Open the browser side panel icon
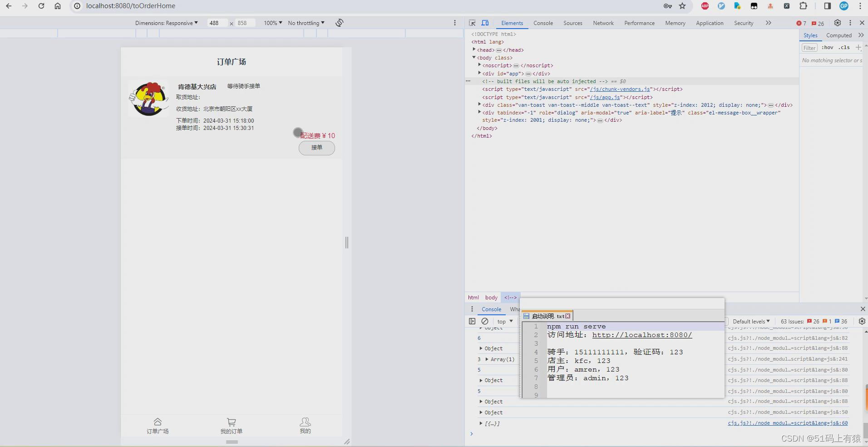Image resolution: width=868 pixels, height=447 pixels. coord(828,6)
